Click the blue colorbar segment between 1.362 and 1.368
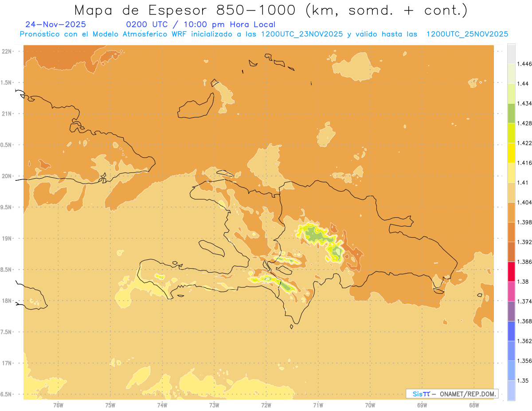The image size is (532, 411). (511, 331)
